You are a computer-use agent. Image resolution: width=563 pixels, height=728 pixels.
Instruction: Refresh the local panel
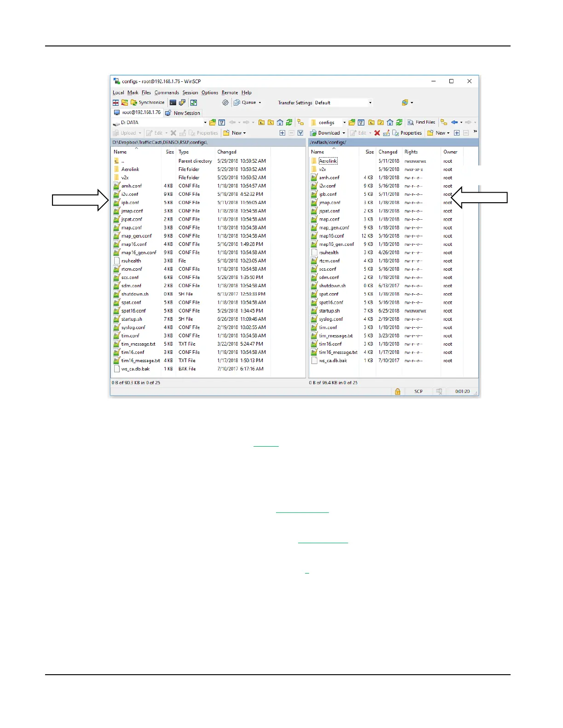tap(289, 122)
